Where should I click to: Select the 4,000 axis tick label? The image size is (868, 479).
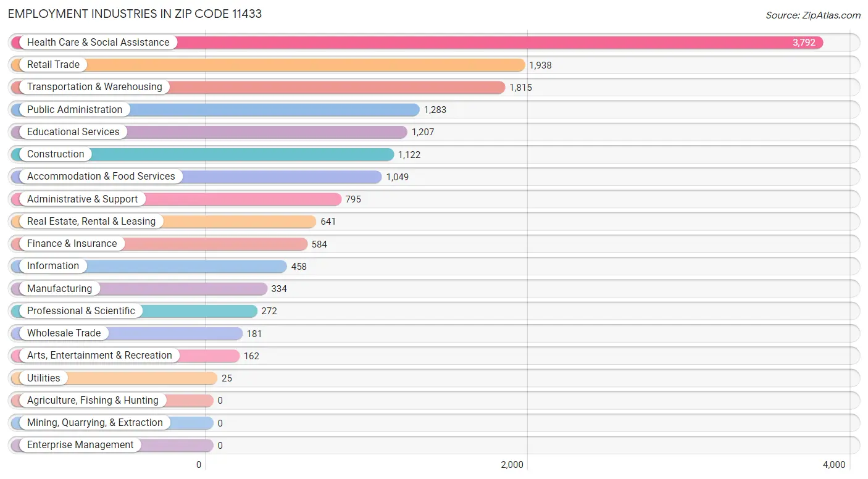click(834, 465)
